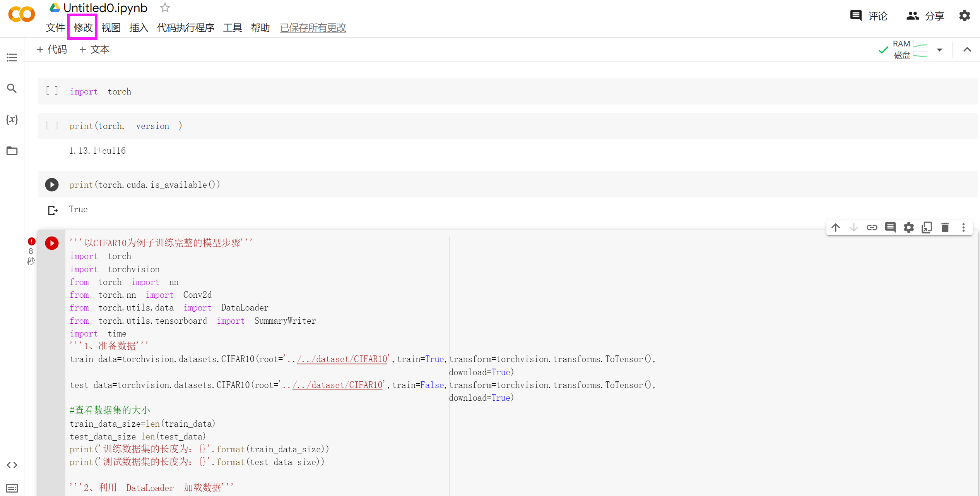980x496 pixels.
Task: Open more cell actions three-dot menu
Action: pyautogui.click(x=963, y=227)
